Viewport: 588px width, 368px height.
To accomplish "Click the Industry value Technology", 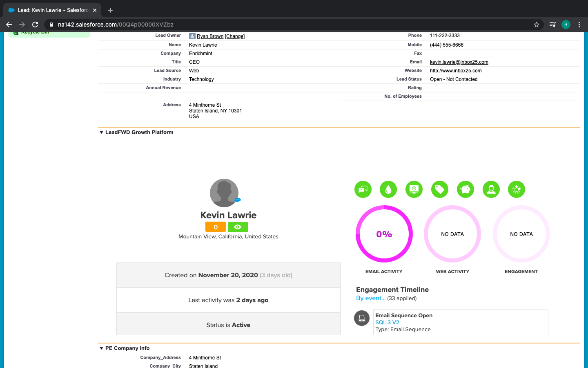I will (x=201, y=79).
